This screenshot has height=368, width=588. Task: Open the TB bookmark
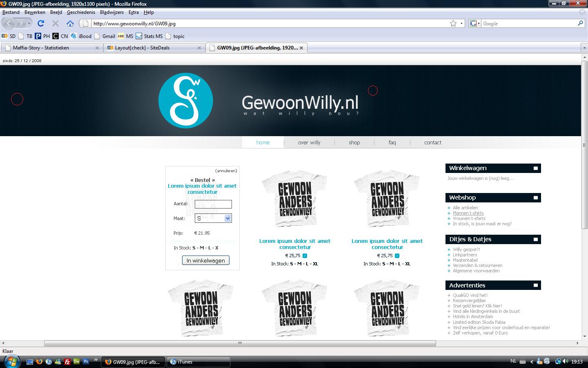point(25,36)
